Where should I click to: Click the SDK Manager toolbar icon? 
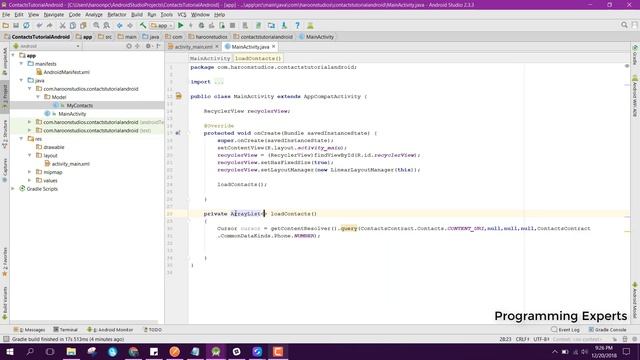pos(284,25)
